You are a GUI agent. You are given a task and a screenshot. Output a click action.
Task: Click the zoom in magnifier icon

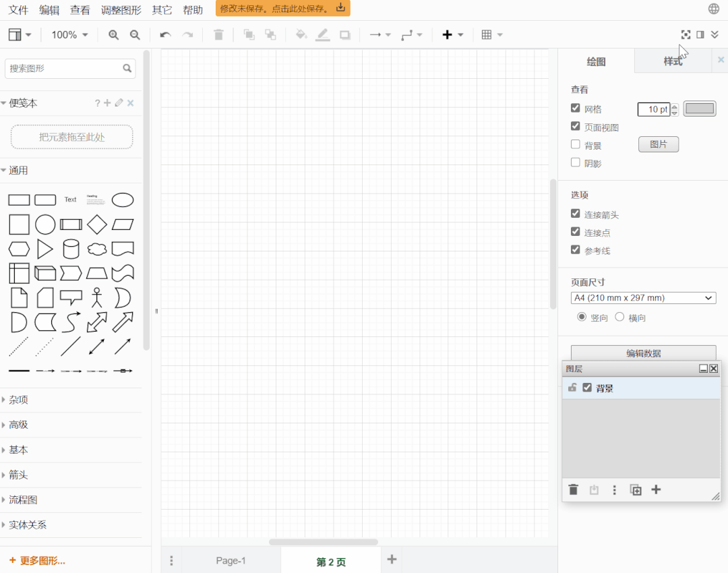[113, 35]
